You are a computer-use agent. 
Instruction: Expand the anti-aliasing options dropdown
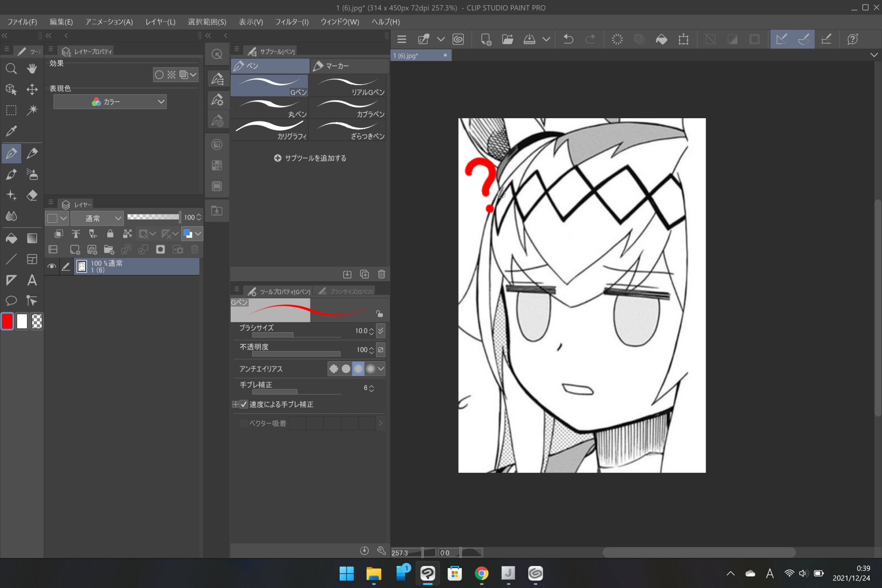(381, 369)
